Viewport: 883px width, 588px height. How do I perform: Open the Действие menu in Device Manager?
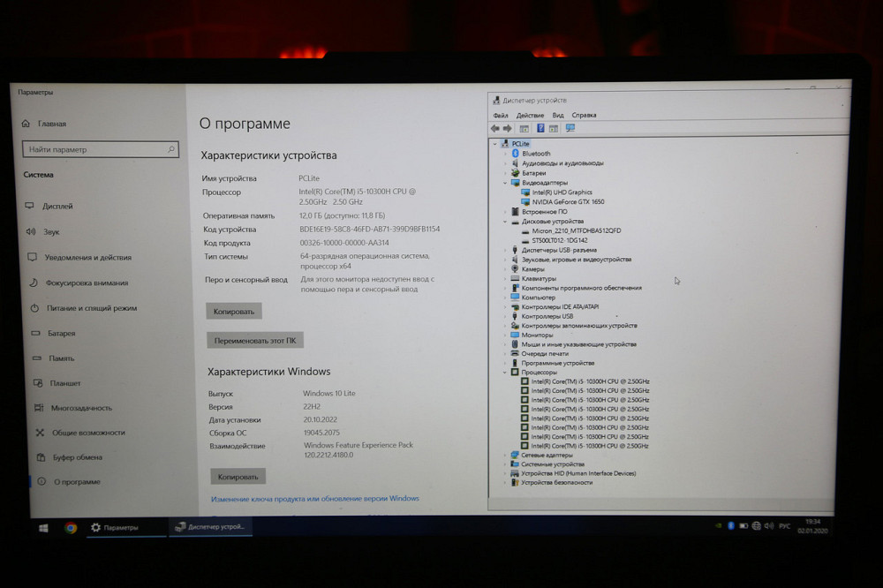(x=529, y=115)
